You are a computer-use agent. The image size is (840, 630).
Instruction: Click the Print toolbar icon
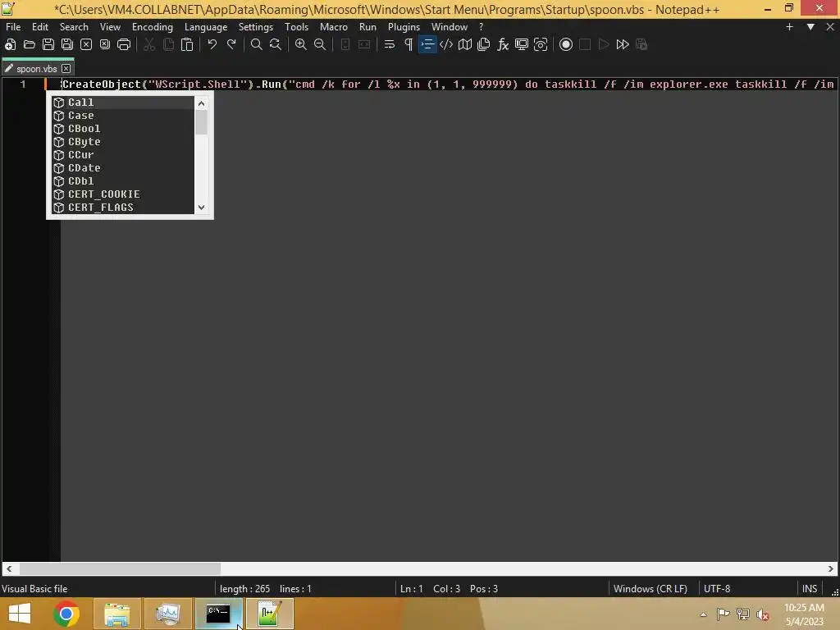coord(124,44)
